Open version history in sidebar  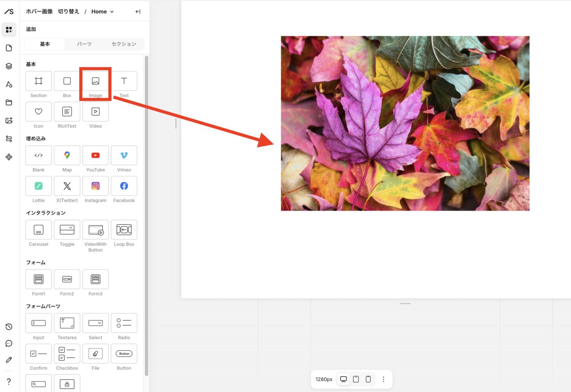(x=9, y=327)
